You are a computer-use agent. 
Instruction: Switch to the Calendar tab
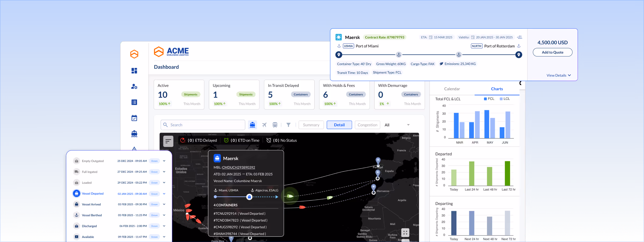coord(452,89)
